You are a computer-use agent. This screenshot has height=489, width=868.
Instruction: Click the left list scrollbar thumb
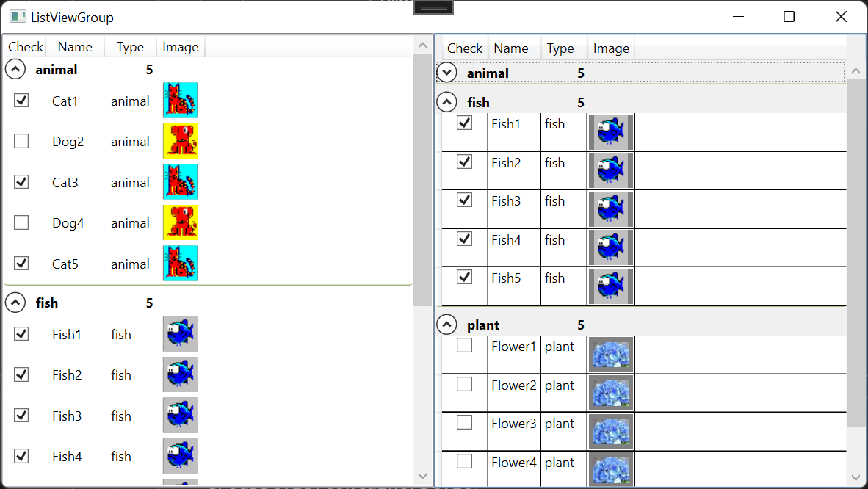coord(422,181)
